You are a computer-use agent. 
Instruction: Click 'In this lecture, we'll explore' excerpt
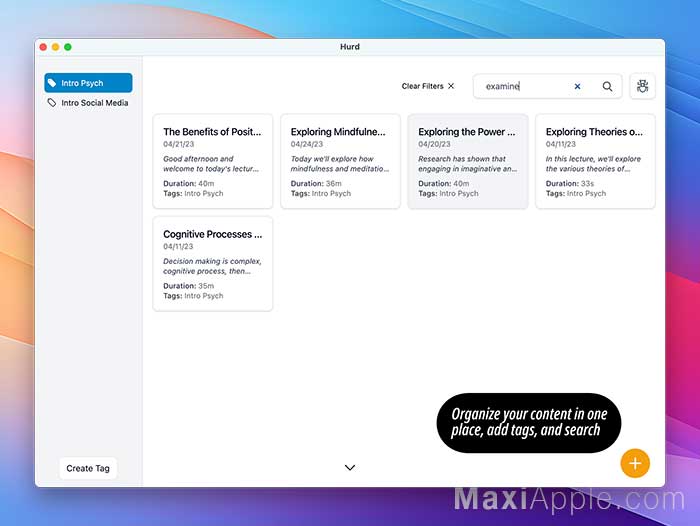tap(593, 164)
